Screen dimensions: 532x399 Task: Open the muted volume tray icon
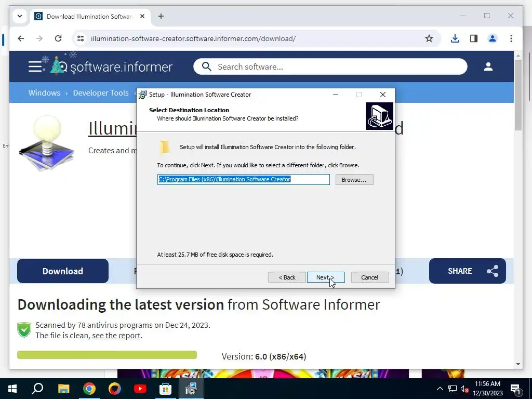[464, 389]
